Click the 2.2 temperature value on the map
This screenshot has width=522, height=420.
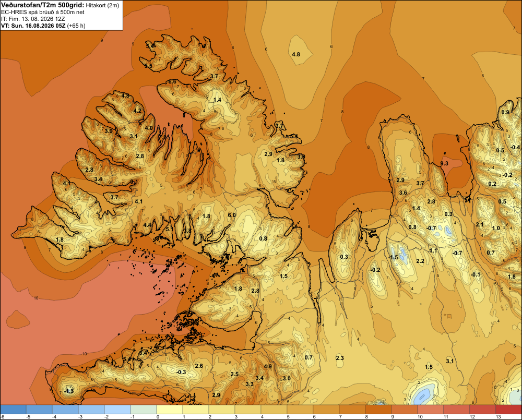click(420, 261)
